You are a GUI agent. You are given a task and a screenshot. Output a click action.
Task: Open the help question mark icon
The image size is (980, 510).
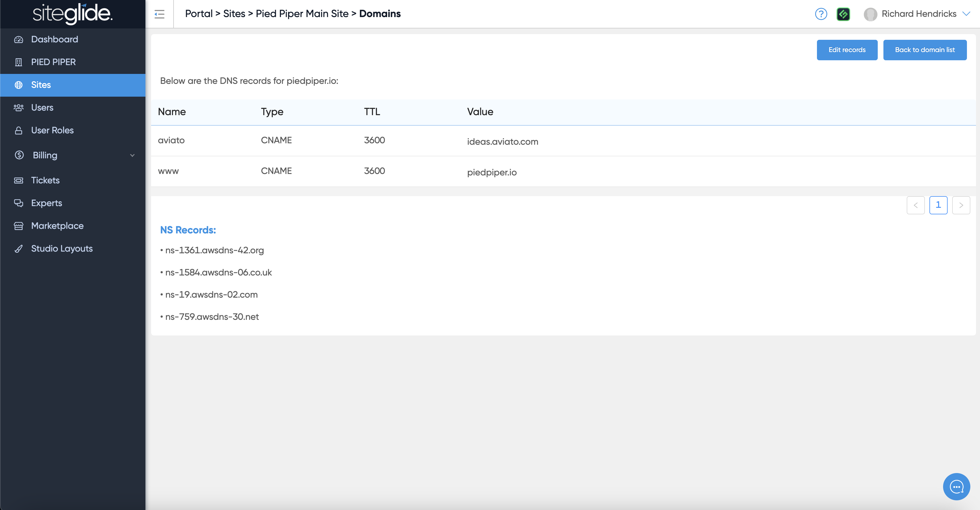(821, 14)
